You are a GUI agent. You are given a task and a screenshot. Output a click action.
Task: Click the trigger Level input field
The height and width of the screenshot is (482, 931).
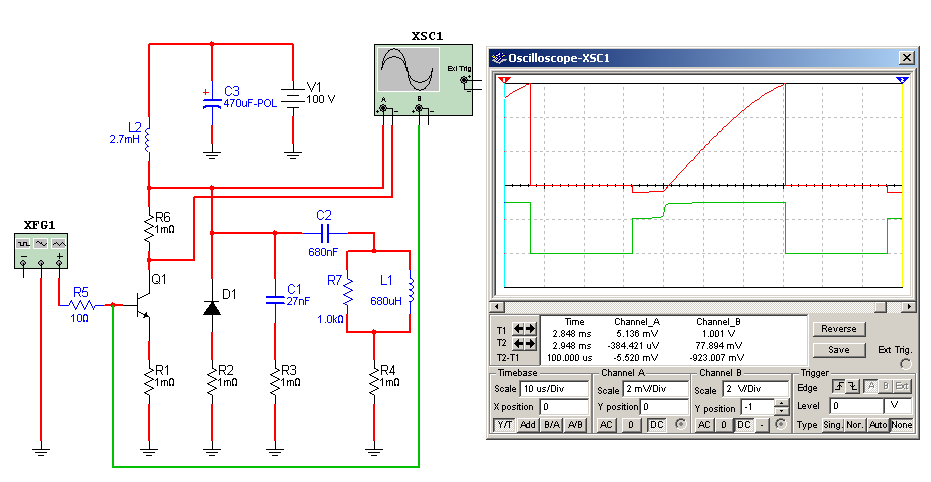[x=855, y=407]
